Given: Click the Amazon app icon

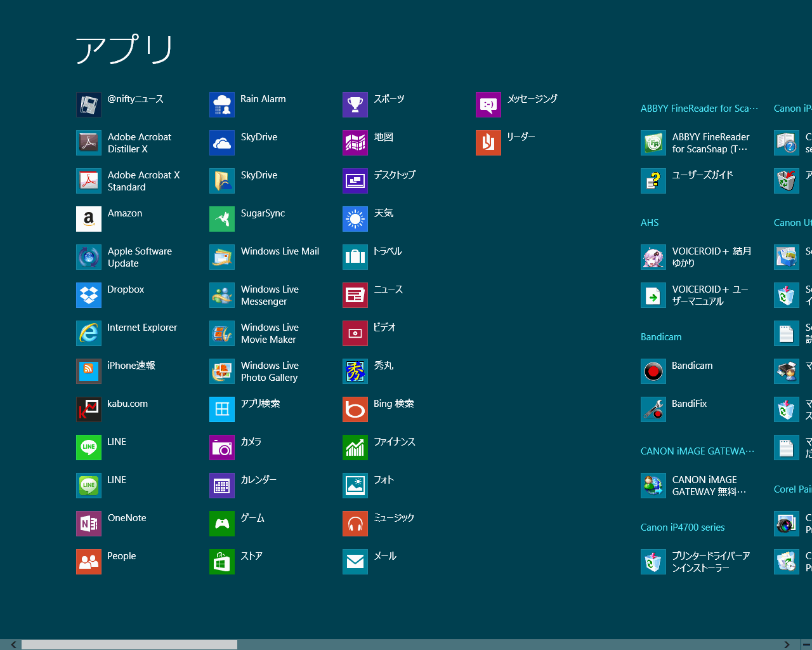Looking at the screenshot, I should [x=89, y=219].
